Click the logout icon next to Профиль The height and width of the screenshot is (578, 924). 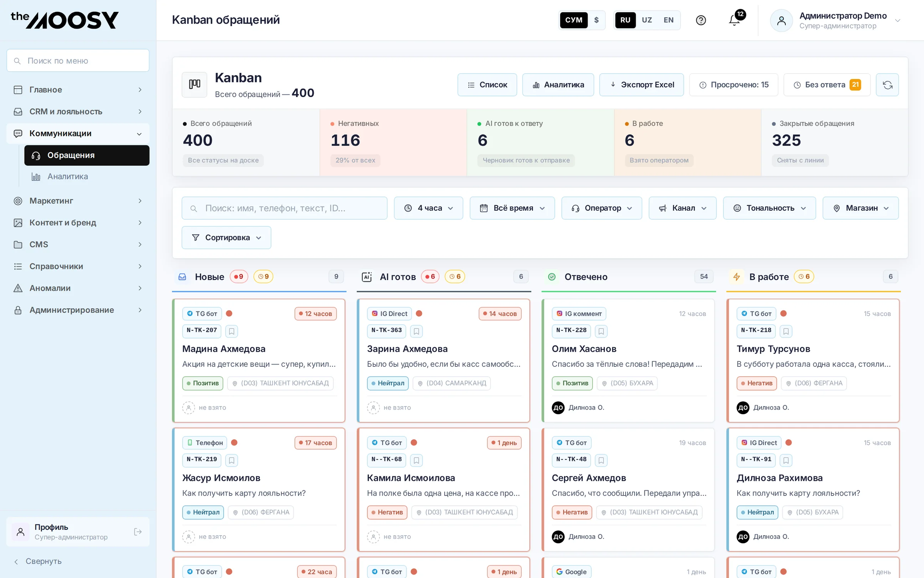point(138,532)
